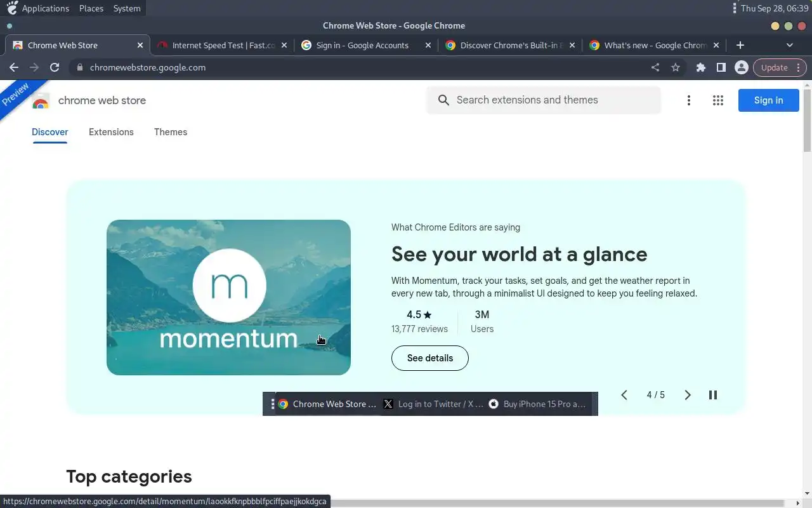812x508 pixels.
Task: Select the Extensions tab
Action: (111, 132)
